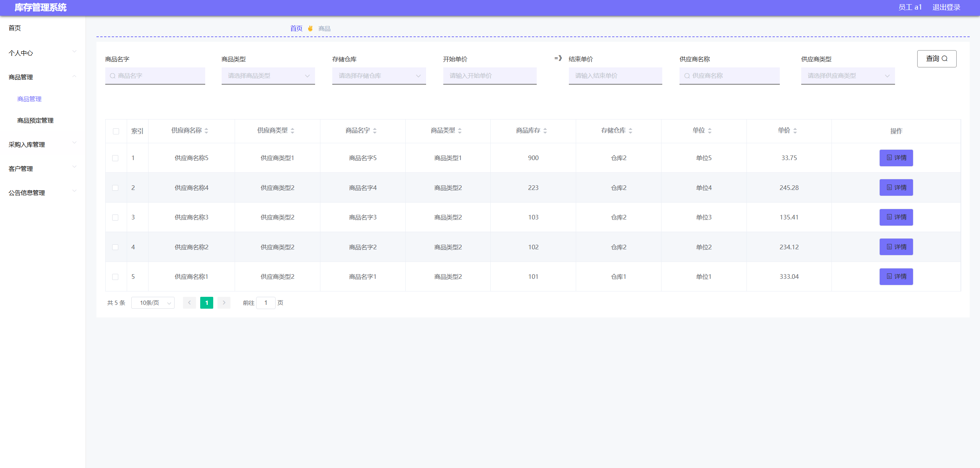Viewport: 980px width, 468px height.
Task: Open 商品预定管理 in the sidebar
Action: pos(35,120)
